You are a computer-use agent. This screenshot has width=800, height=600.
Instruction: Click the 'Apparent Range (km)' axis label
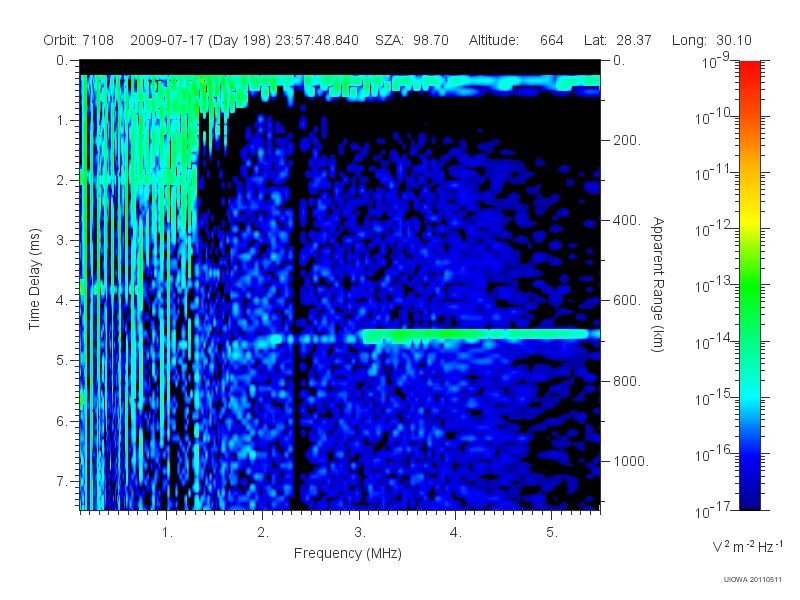(658, 284)
